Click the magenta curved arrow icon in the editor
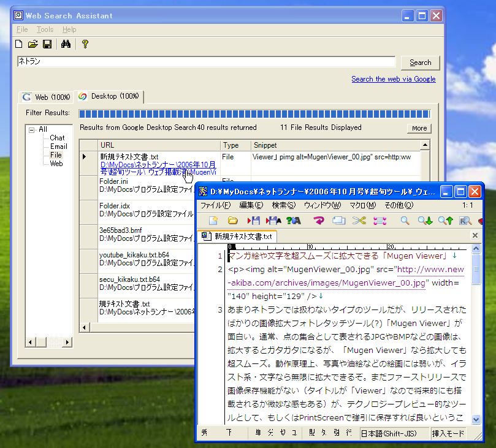This screenshot has width=496, height=448. click(319, 221)
